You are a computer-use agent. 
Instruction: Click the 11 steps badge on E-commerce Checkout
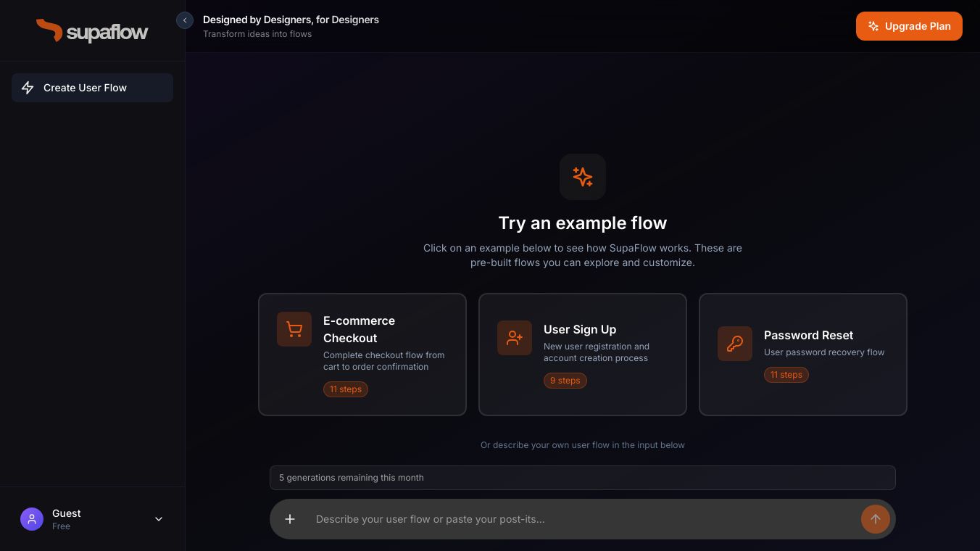pyautogui.click(x=346, y=389)
